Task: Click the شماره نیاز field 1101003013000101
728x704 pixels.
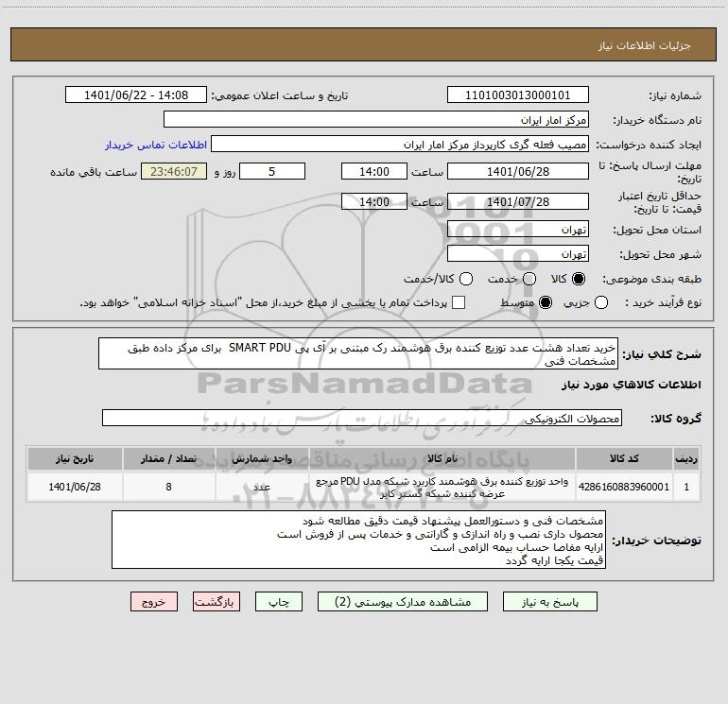Action: 518,94
